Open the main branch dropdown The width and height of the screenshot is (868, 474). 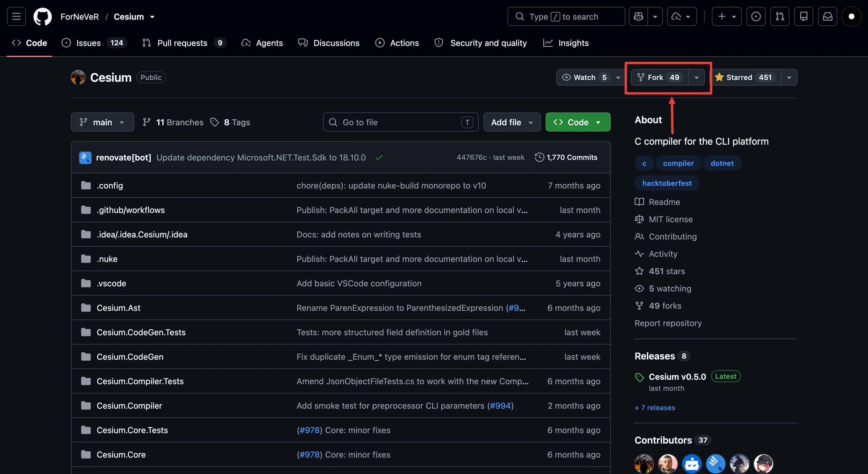[x=102, y=122]
